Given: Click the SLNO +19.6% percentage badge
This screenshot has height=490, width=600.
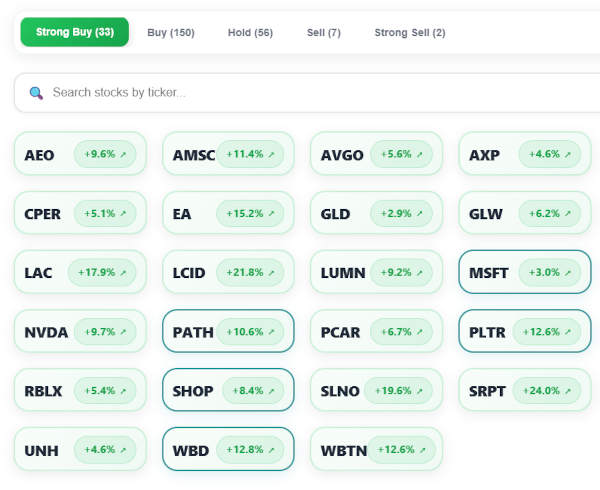Looking at the screenshot, I should coord(402,391).
